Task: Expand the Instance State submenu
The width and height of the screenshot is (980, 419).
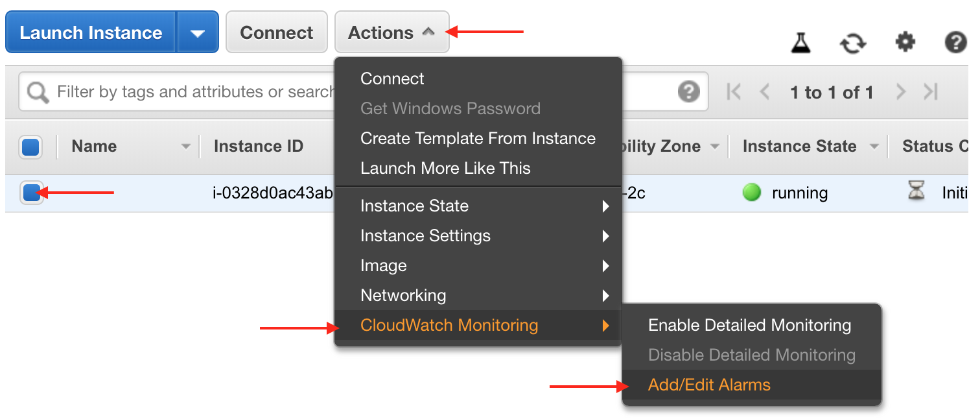Action: pos(478,206)
